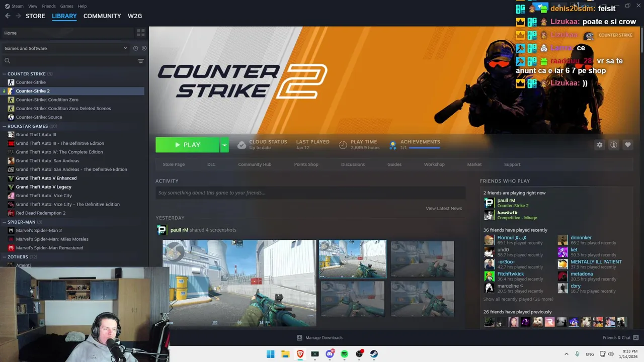The height and width of the screenshot is (362, 644).
Task: Click the volume icon in system tray
Action: (610, 354)
